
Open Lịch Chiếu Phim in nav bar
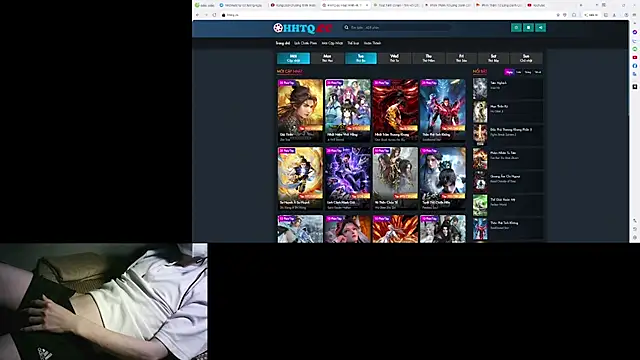(305, 43)
